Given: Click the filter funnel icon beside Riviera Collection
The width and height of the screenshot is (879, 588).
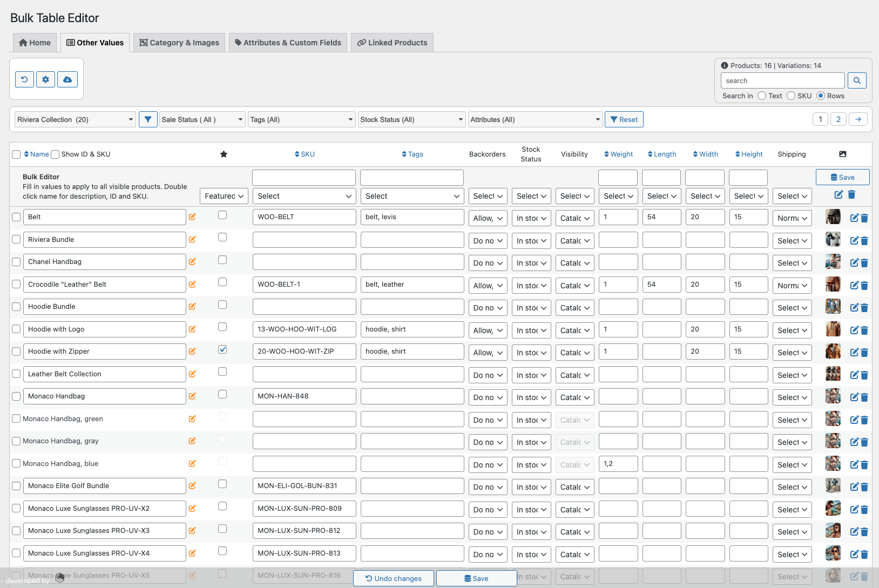Looking at the screenshot, I should point(147,119).
